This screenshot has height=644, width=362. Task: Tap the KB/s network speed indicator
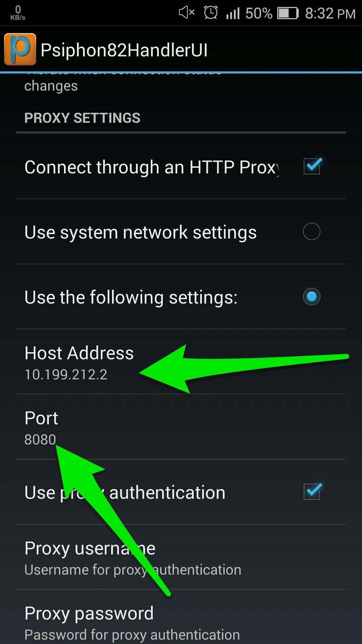tap(18, 13)
